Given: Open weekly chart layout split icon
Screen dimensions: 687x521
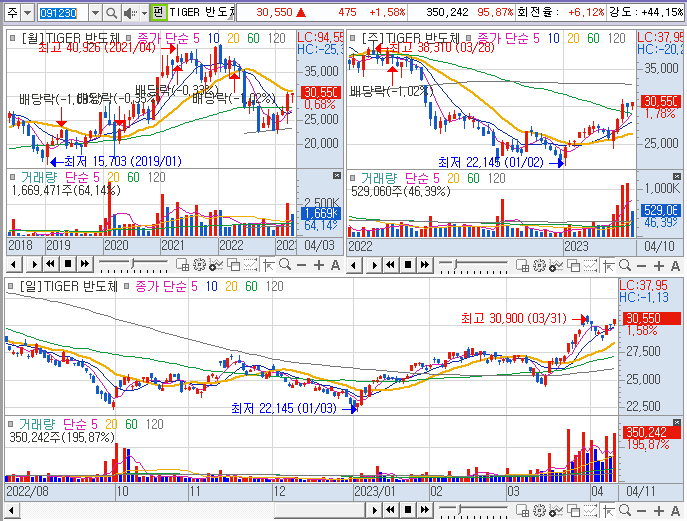Looking at the screenshot, I should [x=522, y=265].
